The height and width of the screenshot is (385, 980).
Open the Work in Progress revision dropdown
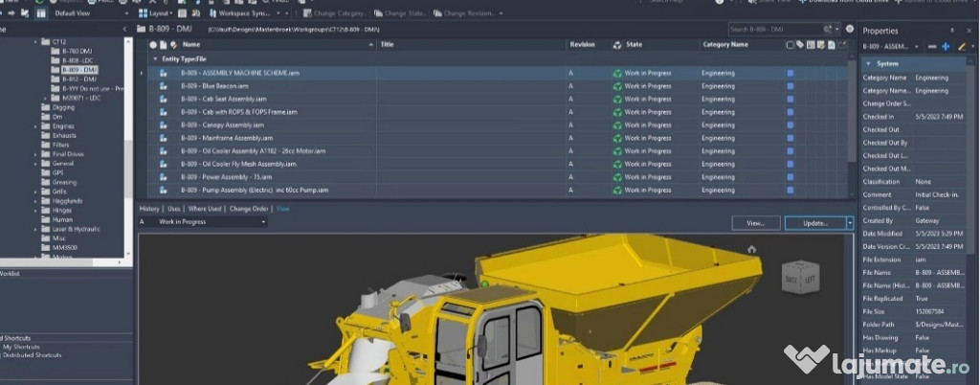(263, 222)
